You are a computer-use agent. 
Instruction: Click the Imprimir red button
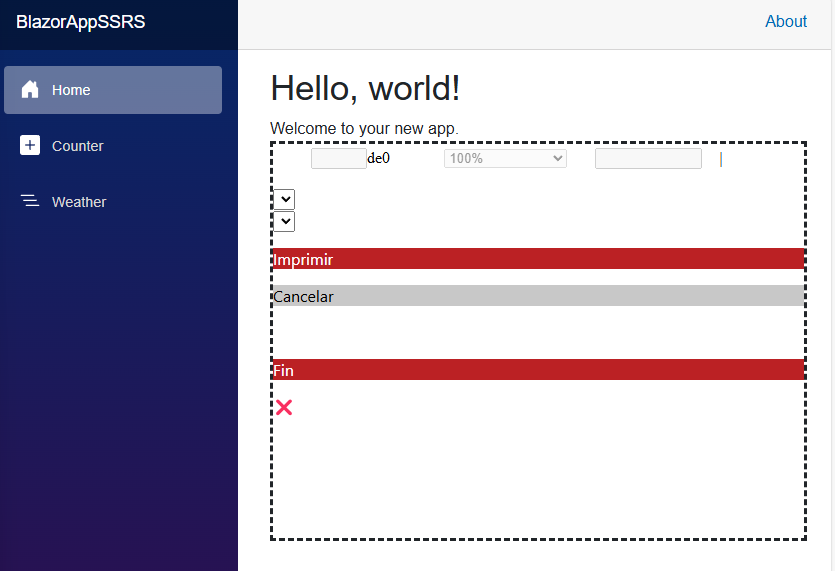pyautogui.click(x=538, y=258)
